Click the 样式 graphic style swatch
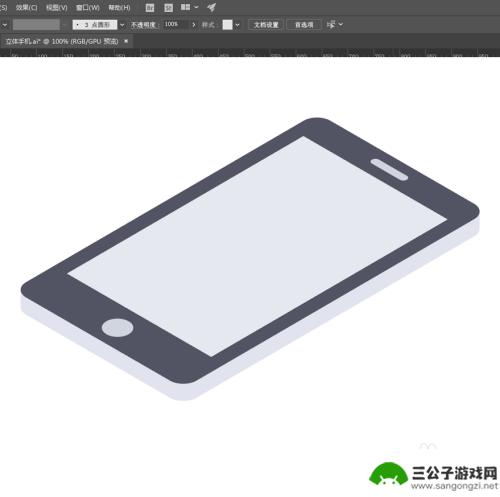The width and height of the screenshot is (500, 497). click(x=227, y=25)
